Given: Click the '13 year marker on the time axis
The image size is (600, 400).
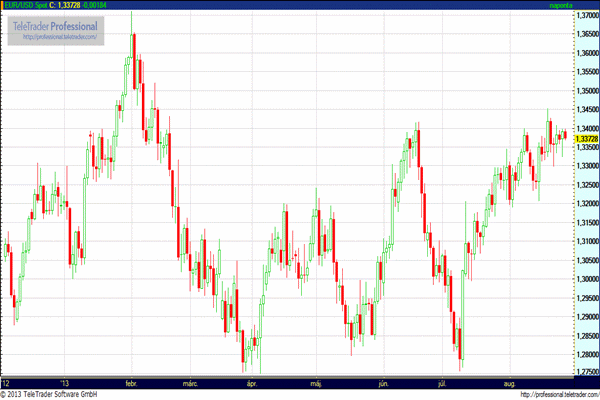Looking at the screenshot, I should [x=68, y=383].
